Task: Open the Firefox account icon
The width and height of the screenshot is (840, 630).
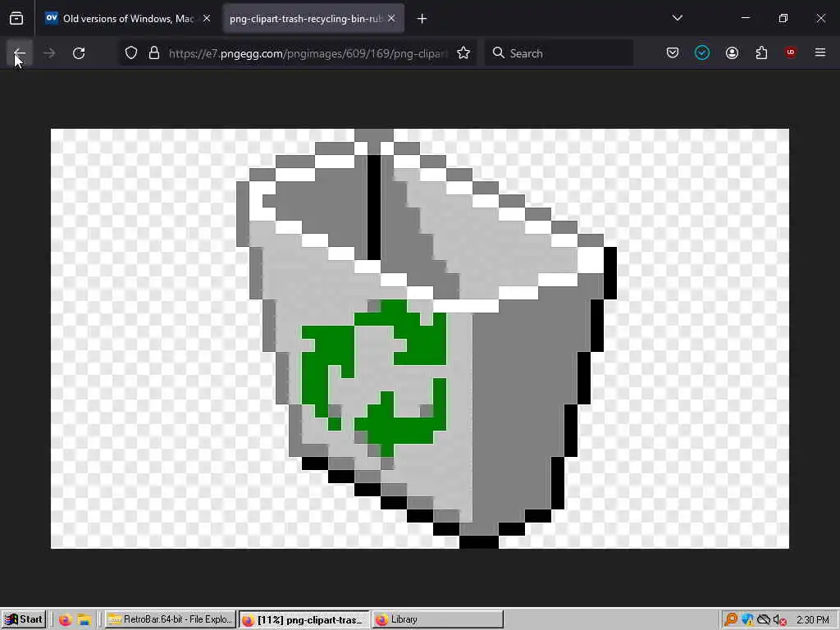Action: pos(732,52)
